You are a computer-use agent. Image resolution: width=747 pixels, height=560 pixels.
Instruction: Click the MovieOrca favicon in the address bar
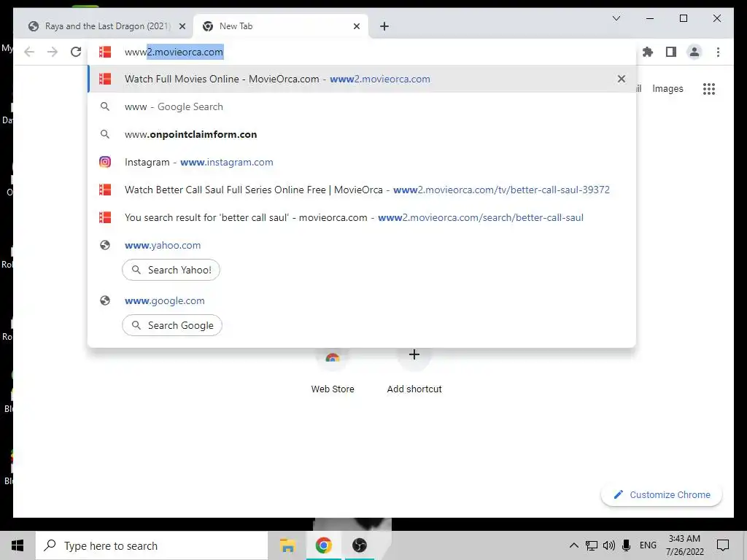105,52
